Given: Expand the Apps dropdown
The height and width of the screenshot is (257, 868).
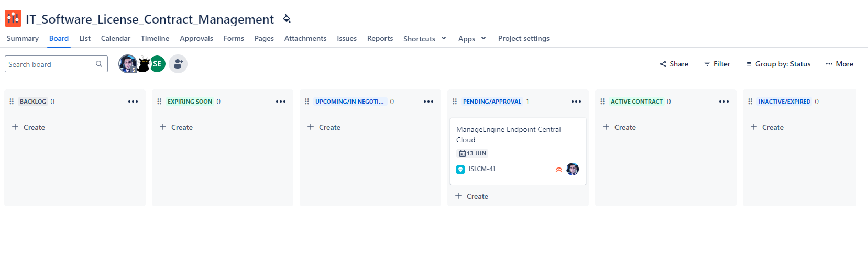Looking at the screenshot, I should pos(472,38).
